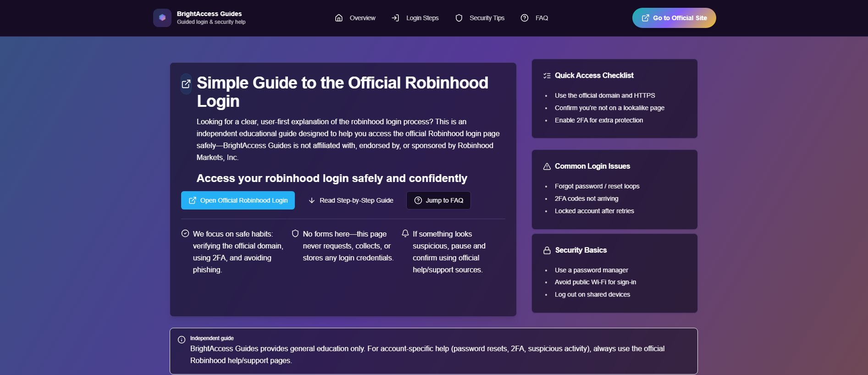
Task: Click the 'Independent guide' label
Action: [212, 338]
